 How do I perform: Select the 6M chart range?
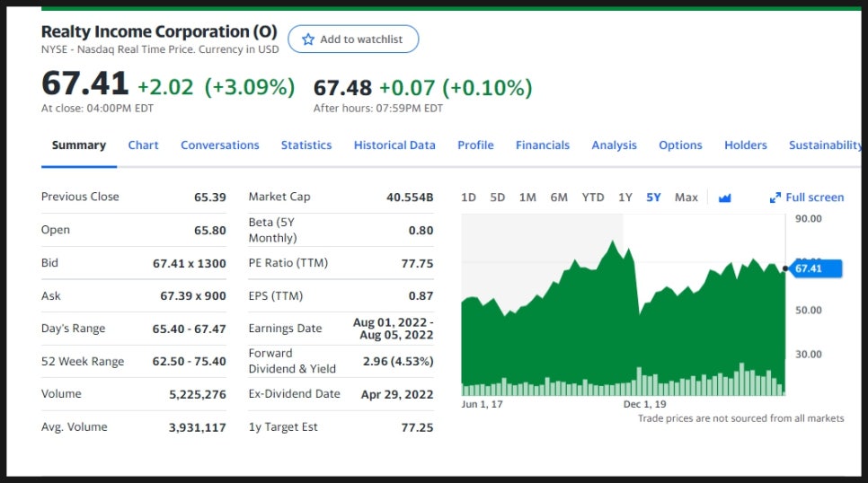pyautogui.click(x=559, y=198)
